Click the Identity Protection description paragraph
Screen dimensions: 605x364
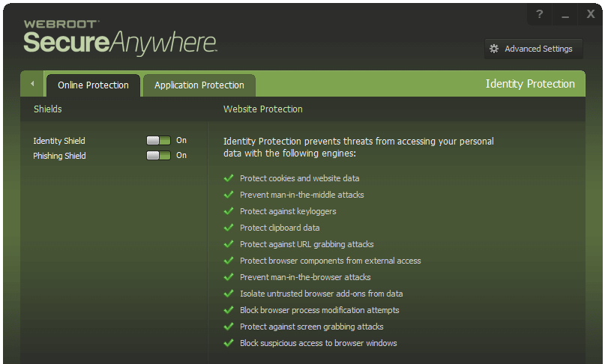click(358, 148)
